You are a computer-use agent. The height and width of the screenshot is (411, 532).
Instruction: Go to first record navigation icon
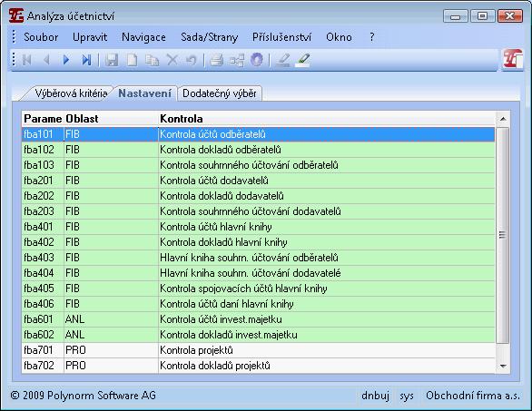point(27,61)
